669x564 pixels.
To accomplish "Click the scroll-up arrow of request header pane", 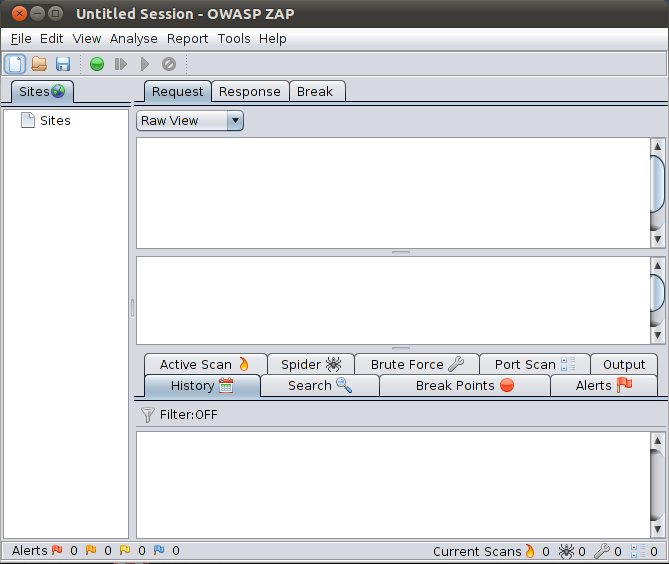I will pyautogui.click(x=657, y=146).
